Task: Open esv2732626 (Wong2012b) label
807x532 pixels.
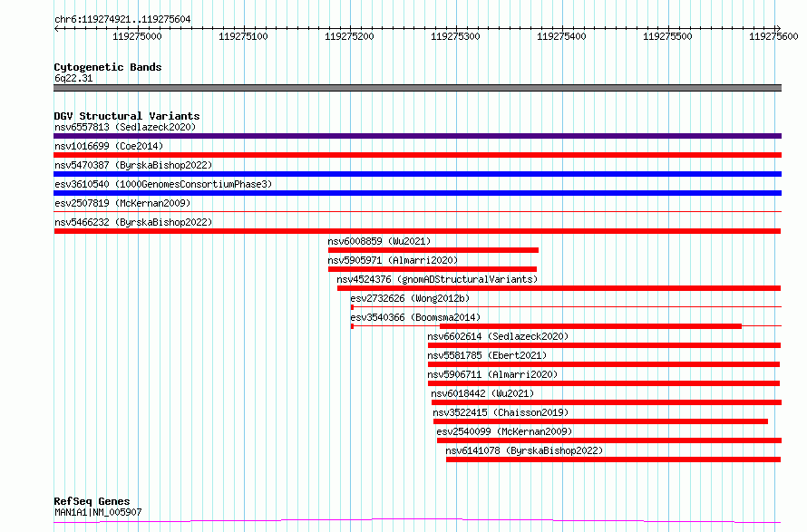Action: coord(410,298)
